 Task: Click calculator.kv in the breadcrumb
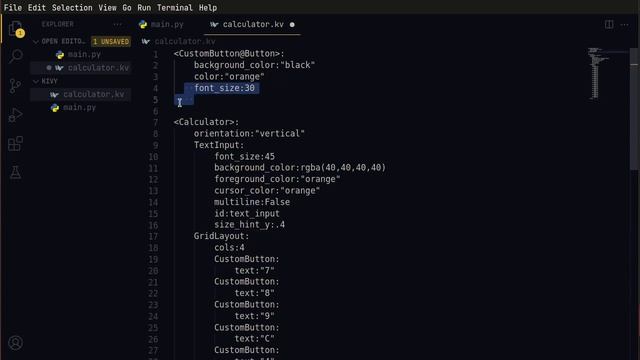[184, 42]
